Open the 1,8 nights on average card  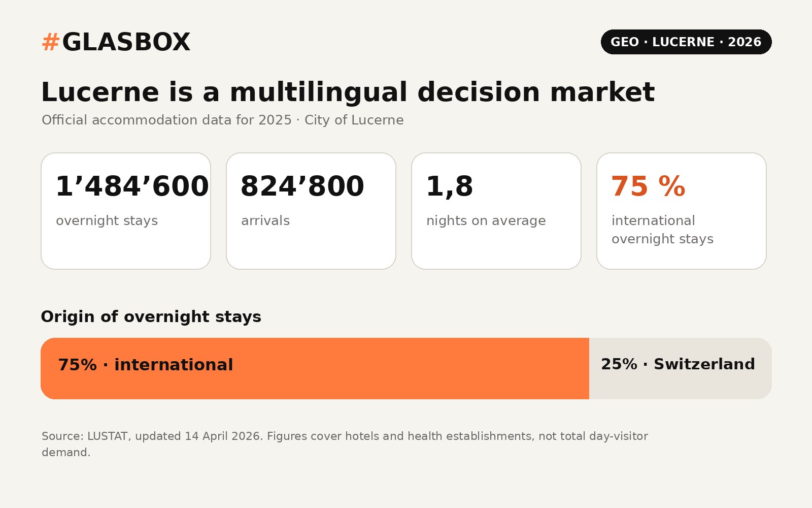pos(496,211)
